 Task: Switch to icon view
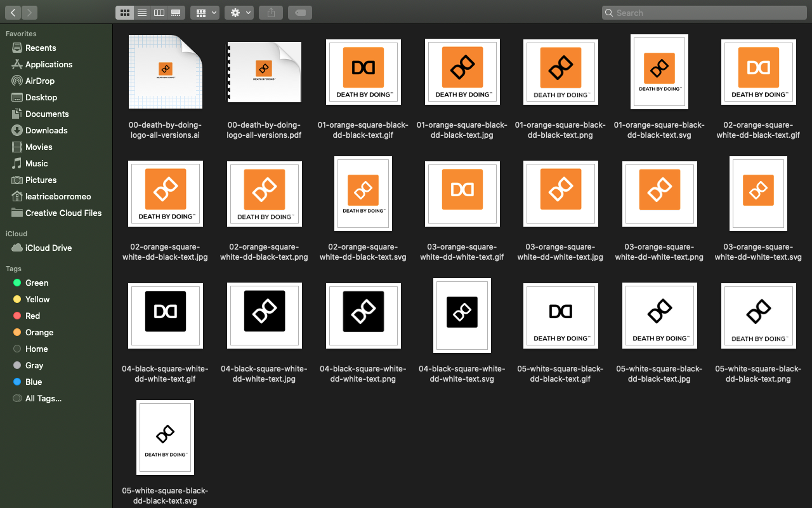point(125,12)
